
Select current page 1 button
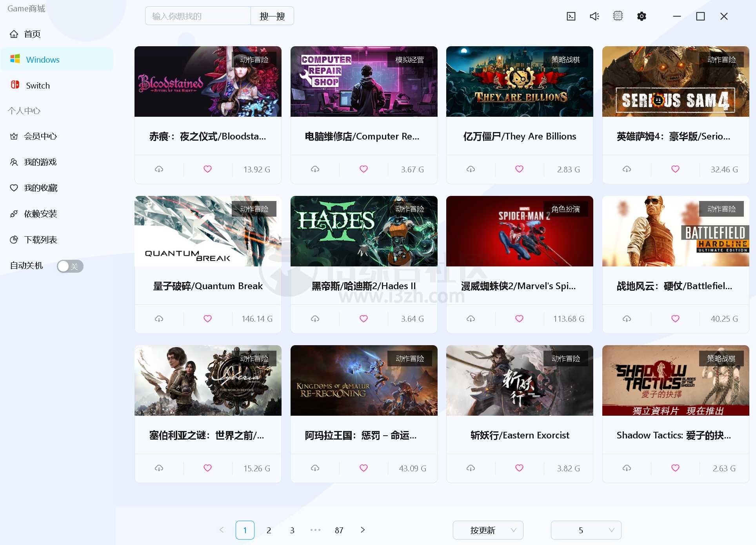coord(245,530)
